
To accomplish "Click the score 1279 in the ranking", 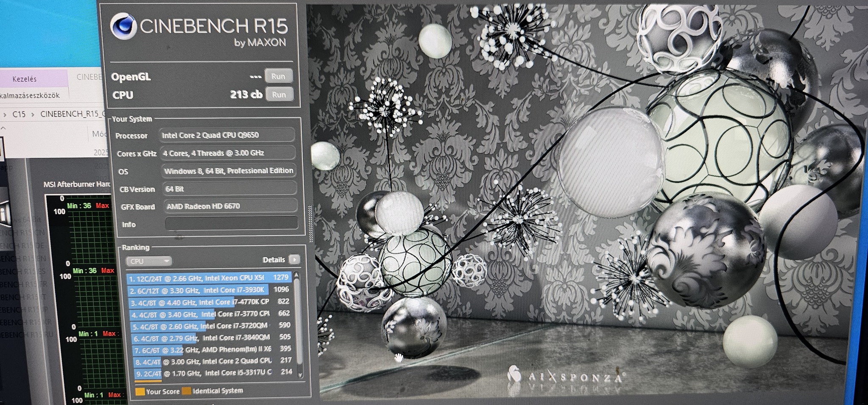I will pyautogui.click(x=281, y=277).
